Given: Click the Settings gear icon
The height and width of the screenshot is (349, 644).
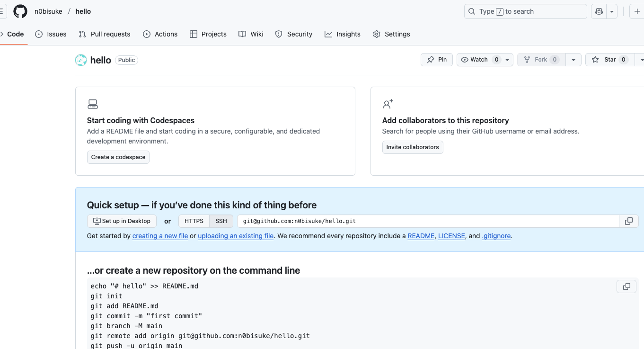Looking at the screenshot, I should [377, 34].
